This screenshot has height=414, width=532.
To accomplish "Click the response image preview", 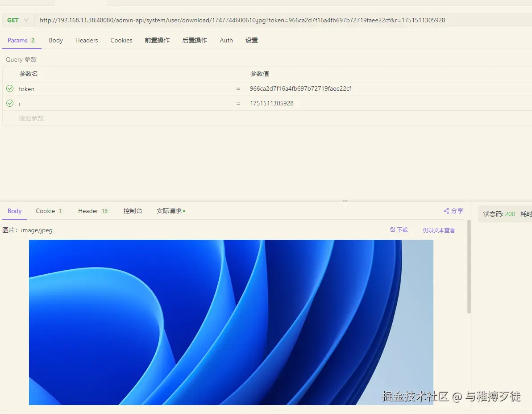I will (x=231, y=322).
